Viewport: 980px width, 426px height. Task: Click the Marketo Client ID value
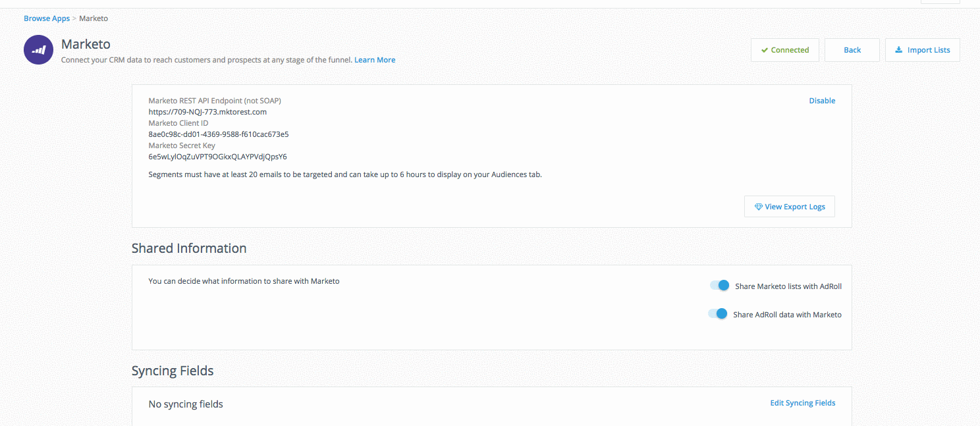point(219,134)
